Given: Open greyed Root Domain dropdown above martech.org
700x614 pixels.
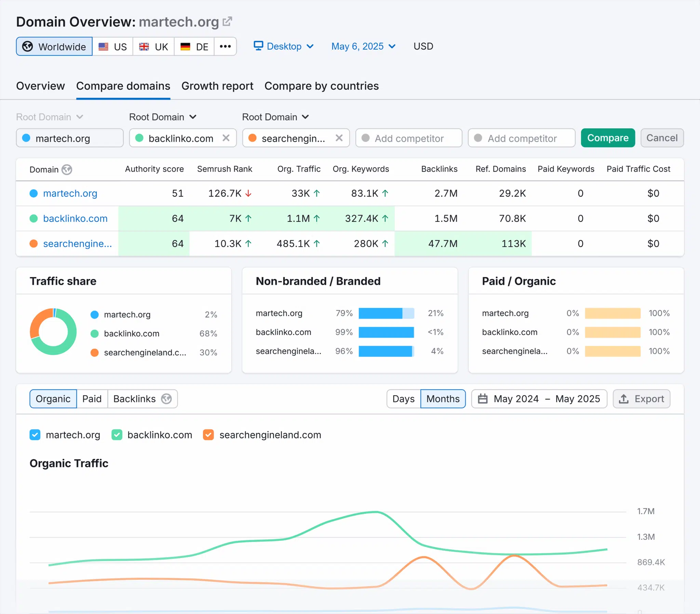Looking at the screenshot, I should tap(50, 117).
